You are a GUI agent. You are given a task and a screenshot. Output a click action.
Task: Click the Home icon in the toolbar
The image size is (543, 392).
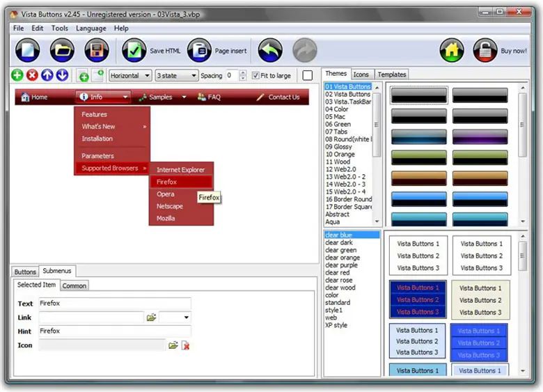[452, 51]
